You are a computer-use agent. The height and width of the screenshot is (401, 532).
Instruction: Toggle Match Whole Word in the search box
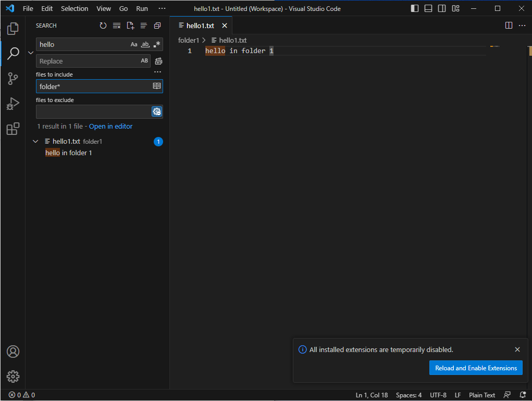coord(145,44)
